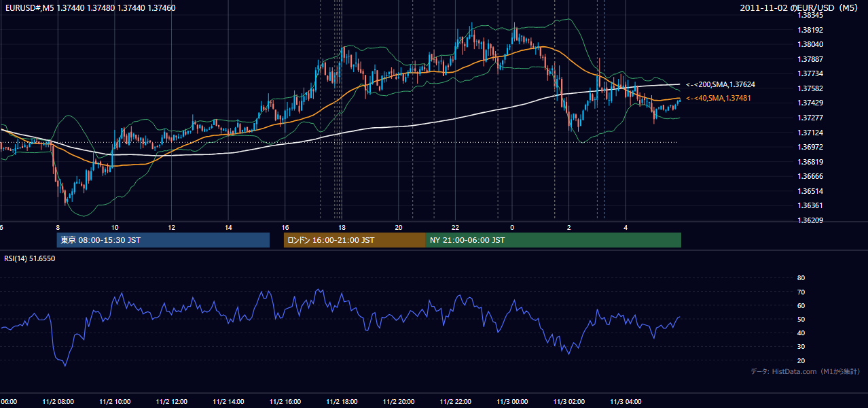
Task: Click price label 1.37734 on the axis
Action: (x=810, y=73)
